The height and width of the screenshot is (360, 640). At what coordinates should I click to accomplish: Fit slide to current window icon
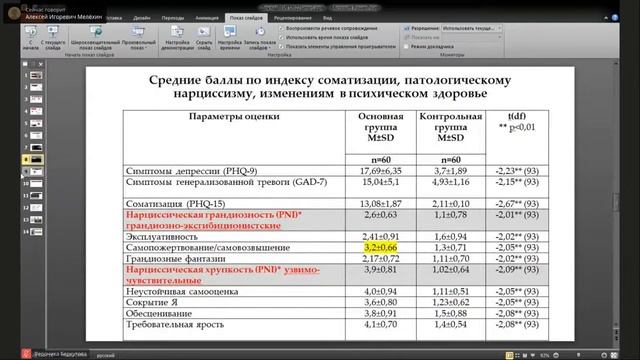tap(613, 356)
